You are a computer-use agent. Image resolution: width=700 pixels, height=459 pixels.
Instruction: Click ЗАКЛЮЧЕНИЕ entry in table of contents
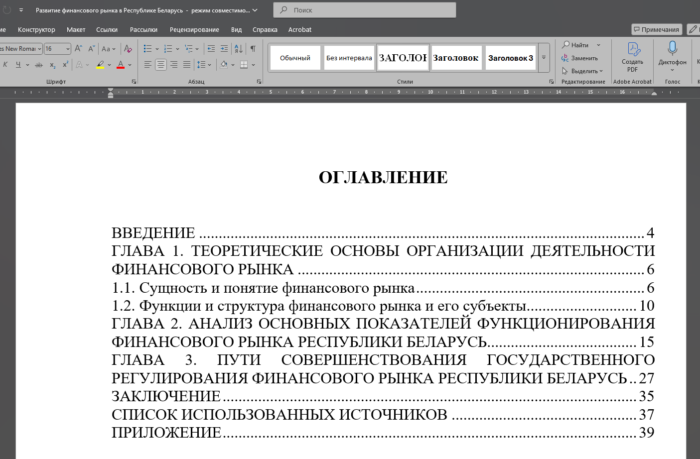click(166, 396)
